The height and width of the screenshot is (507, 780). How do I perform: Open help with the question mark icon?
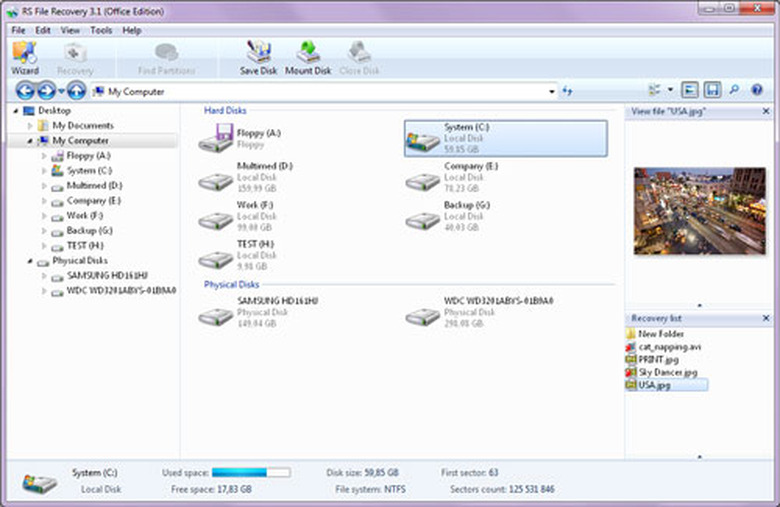[757, 91]
